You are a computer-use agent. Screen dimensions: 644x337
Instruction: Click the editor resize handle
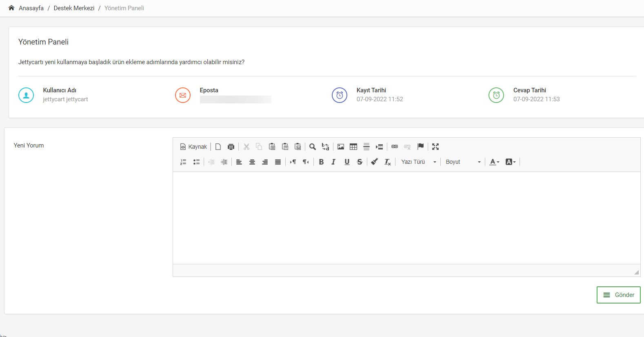tap(636, 272)
